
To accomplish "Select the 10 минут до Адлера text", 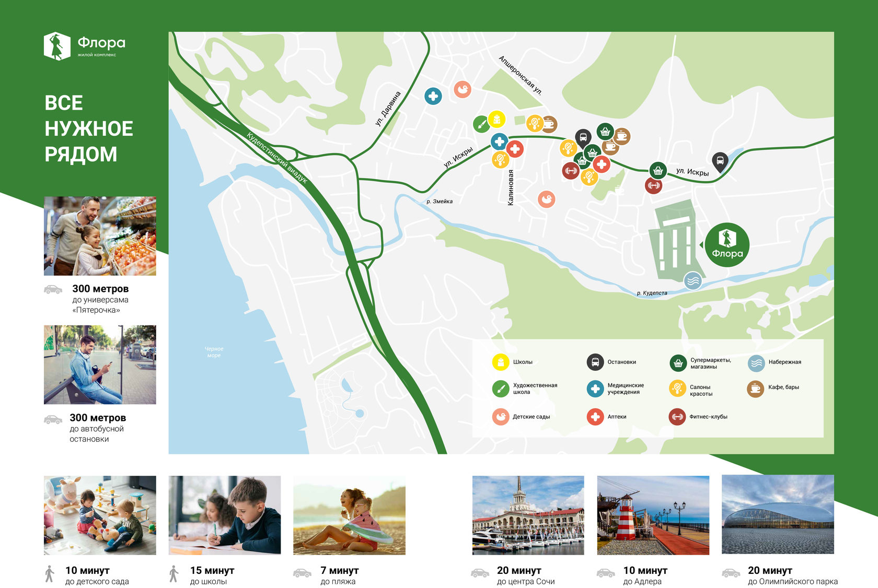I will tap(645, 575).
